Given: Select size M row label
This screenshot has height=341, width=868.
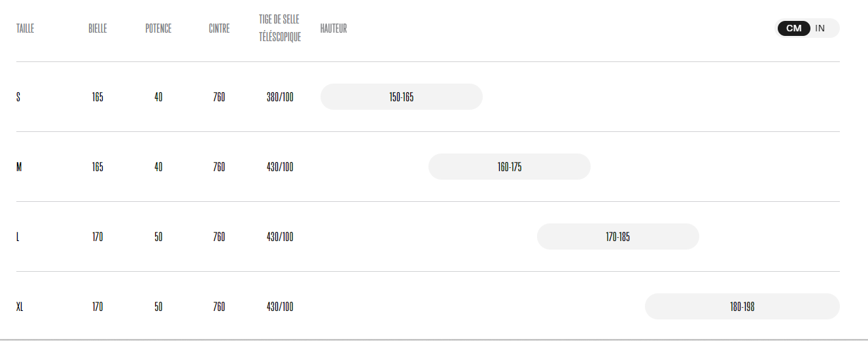Looking at the screenshot, I should click(19, 167).
